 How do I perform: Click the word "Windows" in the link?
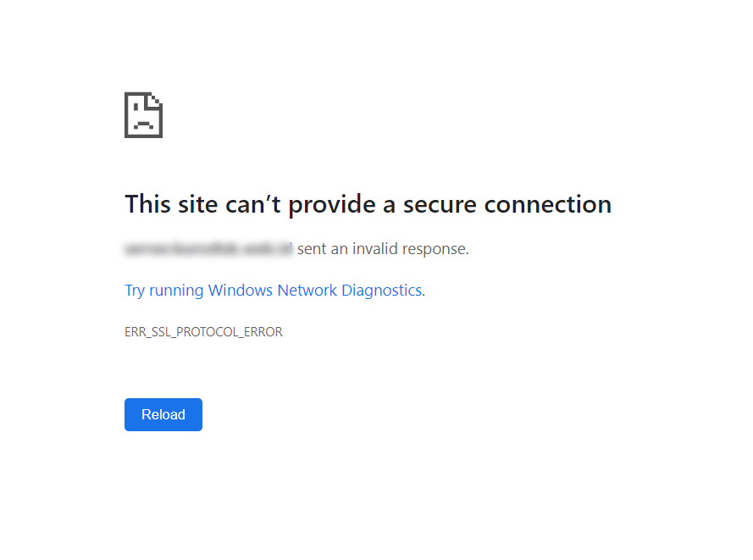[x=240, y=291]
